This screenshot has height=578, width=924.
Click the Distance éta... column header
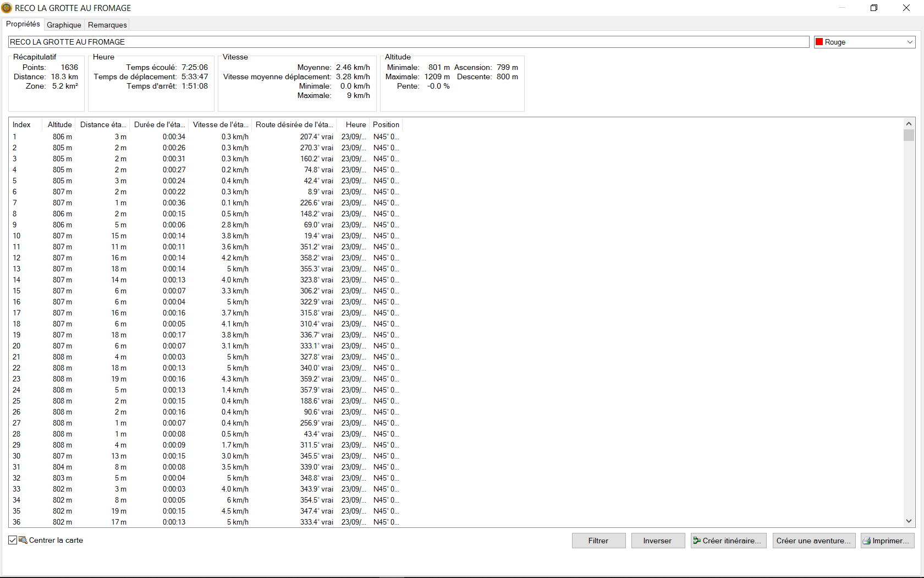(x=103, y=124)
